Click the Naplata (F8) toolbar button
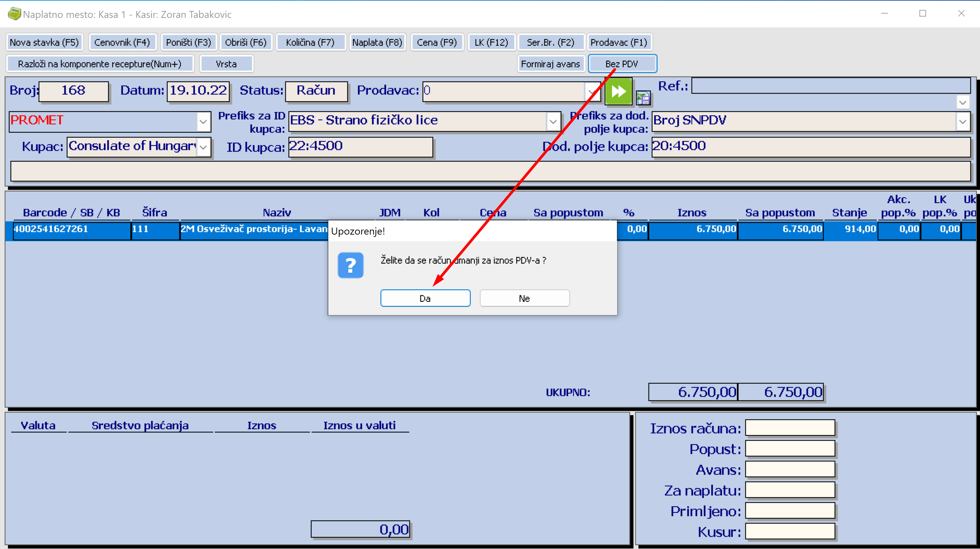This screenshot has height=549, width=980. [x=377, y=42]
